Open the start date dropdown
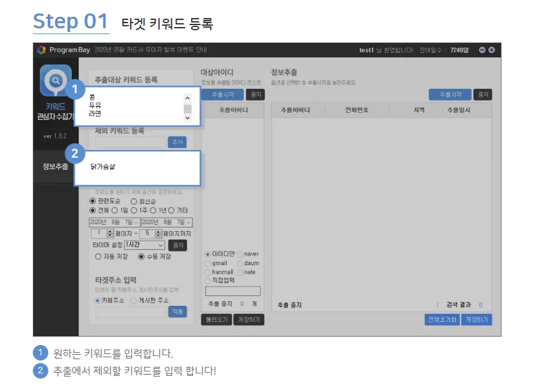 [x=136, y=222]
